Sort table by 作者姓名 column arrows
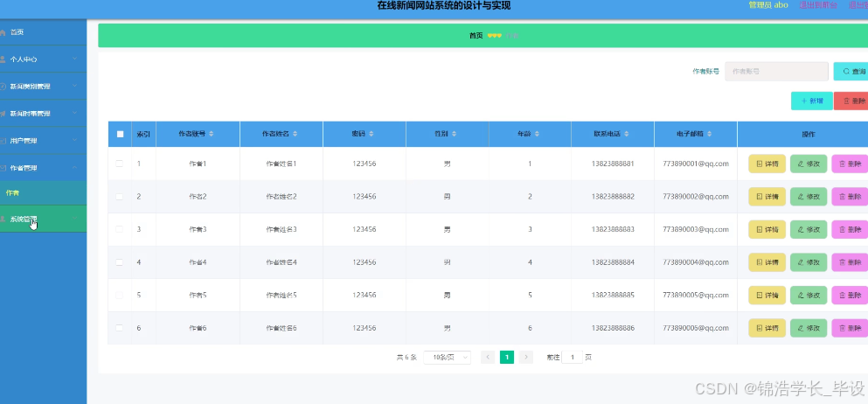The width and height of the screenshot is (868, 404). [x=295, y=134]
